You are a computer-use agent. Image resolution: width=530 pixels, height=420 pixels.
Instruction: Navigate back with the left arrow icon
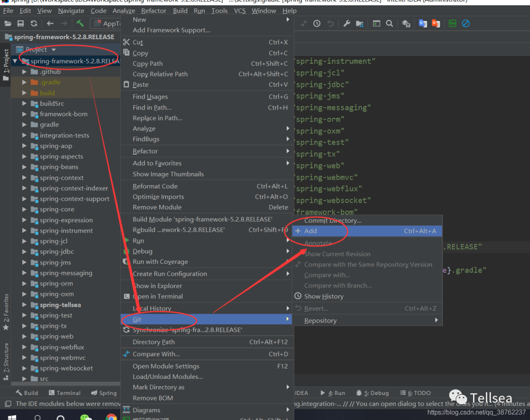[51, 24]
